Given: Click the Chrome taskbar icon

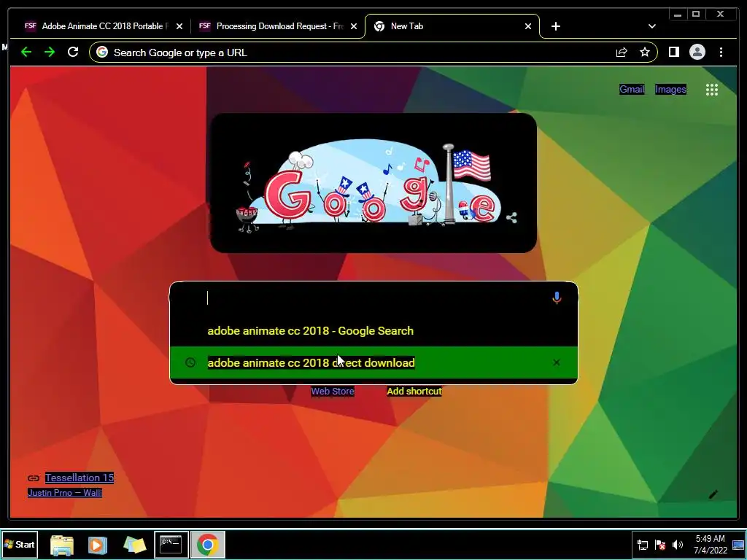Looking at the screenshot, I should click(208, 544).
